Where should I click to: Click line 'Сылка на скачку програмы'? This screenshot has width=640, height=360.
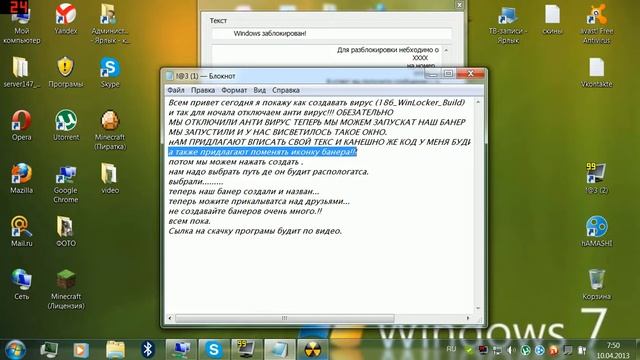pos(255,231)
